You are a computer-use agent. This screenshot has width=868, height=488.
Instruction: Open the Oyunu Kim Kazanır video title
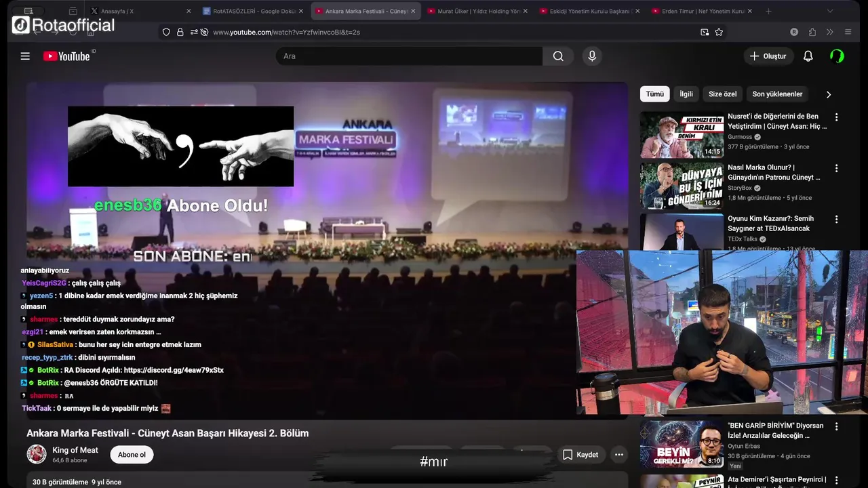coord(770,224)
